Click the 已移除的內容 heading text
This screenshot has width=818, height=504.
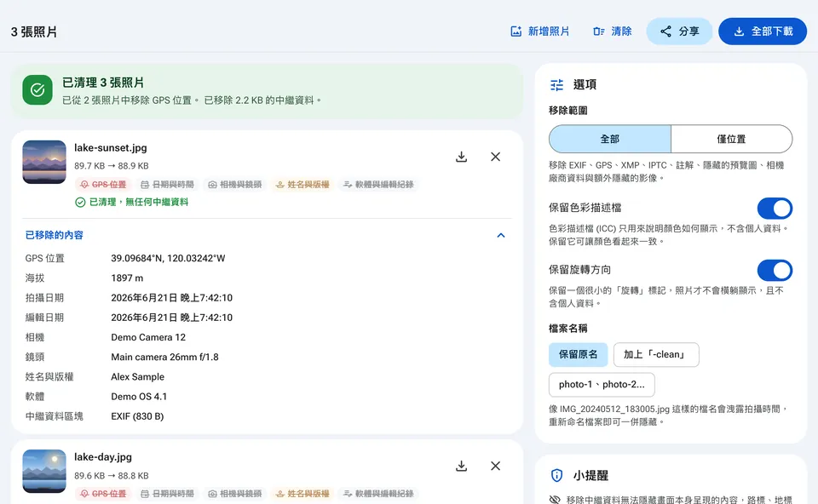click(55, 235)
